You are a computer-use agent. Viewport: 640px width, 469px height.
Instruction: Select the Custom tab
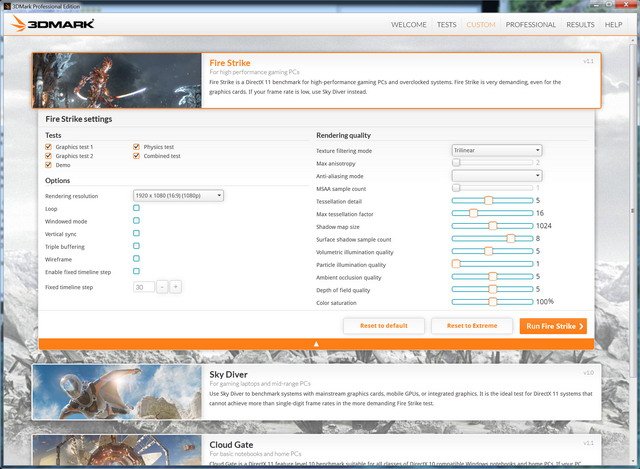point(481,24)
